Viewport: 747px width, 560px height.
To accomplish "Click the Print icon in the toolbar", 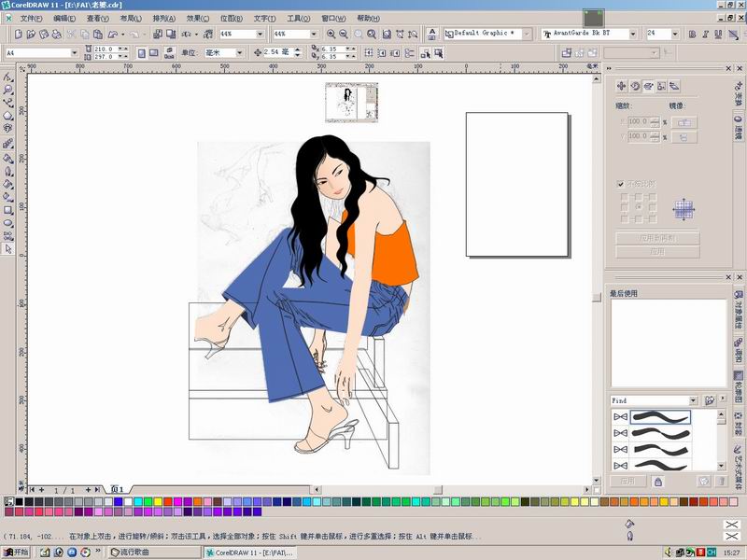I will (x=57, y=35).
